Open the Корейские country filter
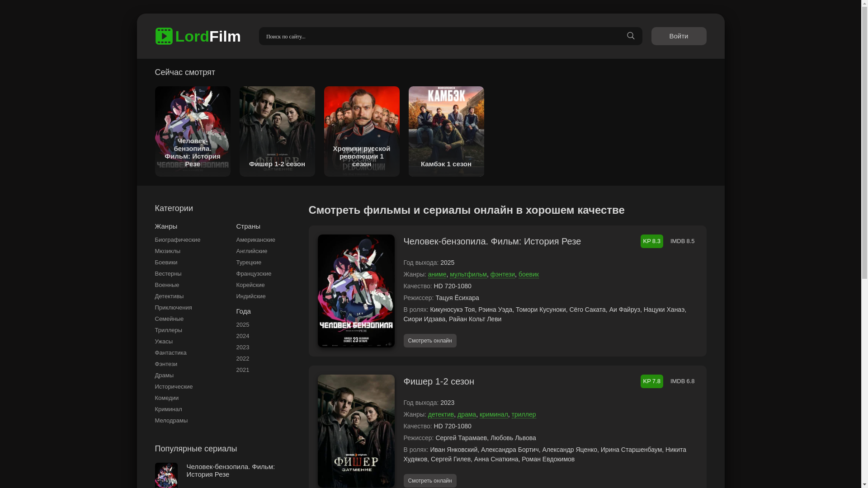 [x=250, y=285]
